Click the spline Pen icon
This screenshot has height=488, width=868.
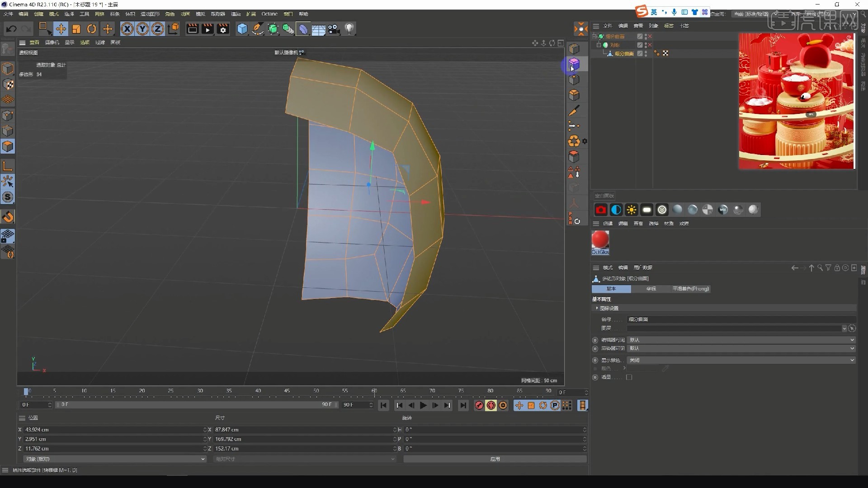pos(258,29)
